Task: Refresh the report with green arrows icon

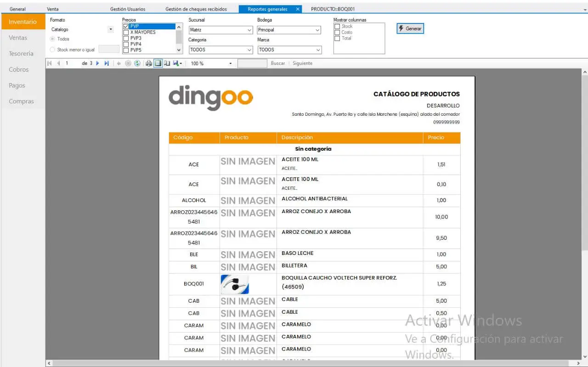Action: (x=137, y=63)
